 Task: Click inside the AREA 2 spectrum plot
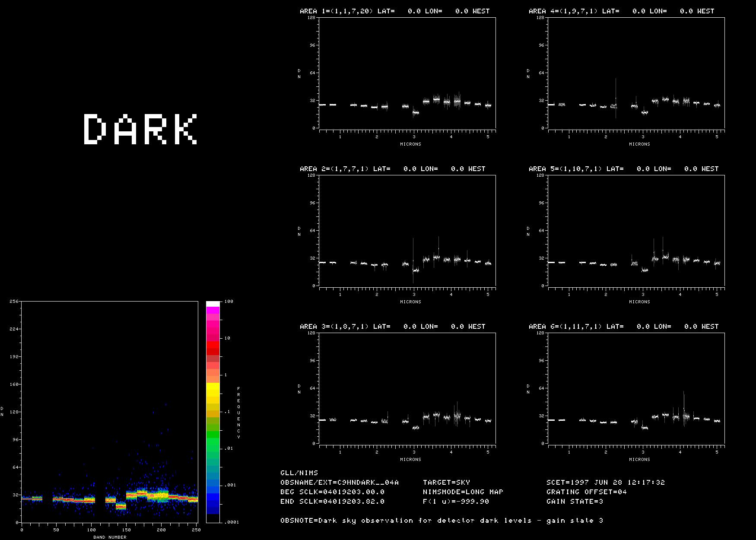click(x=407, y=231)
